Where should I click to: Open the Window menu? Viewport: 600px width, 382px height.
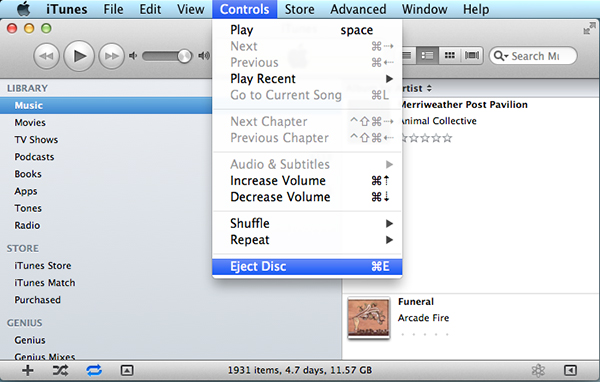coord(424,9)
